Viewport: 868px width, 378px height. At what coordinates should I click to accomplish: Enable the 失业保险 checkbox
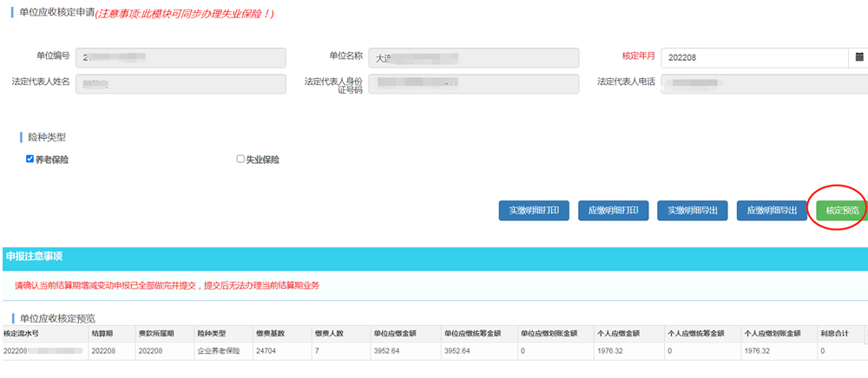[x=240, y=159]
